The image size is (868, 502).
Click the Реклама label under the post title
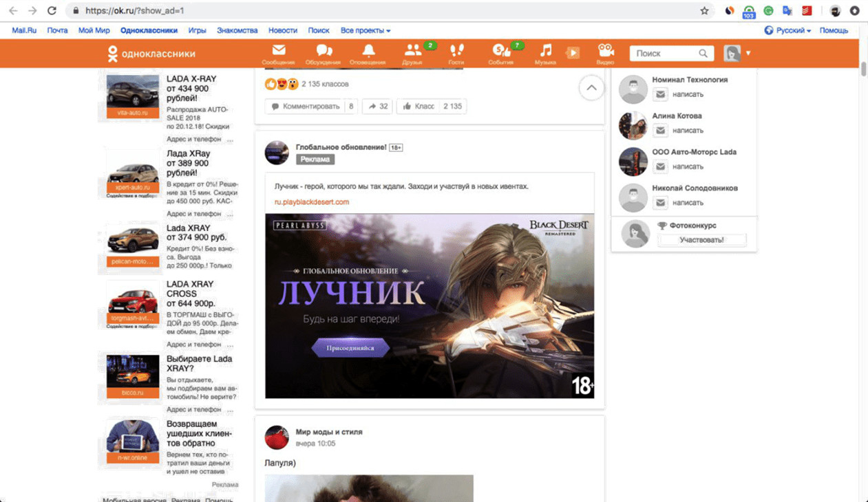click(x=315, y=159)
